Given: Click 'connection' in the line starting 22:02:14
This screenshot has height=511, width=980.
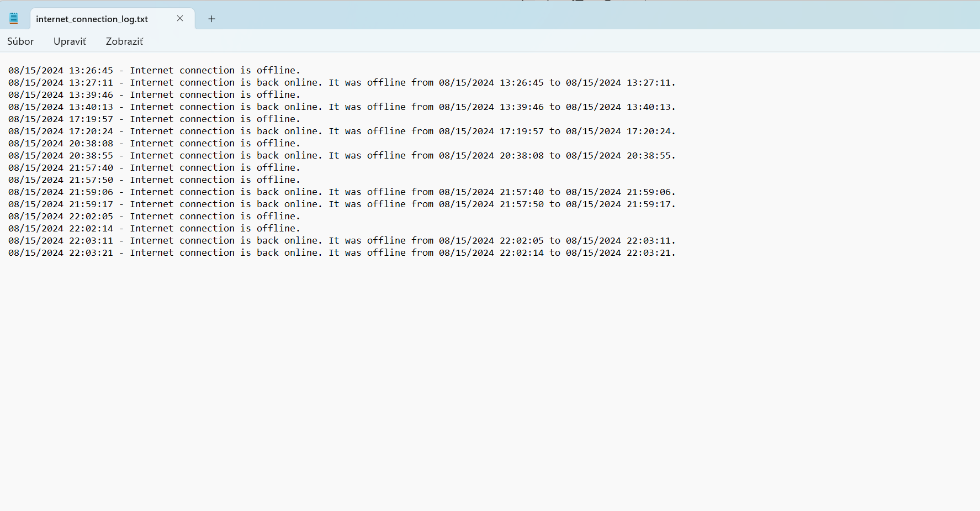Looking at the screenshot, I should click(207, 229).
